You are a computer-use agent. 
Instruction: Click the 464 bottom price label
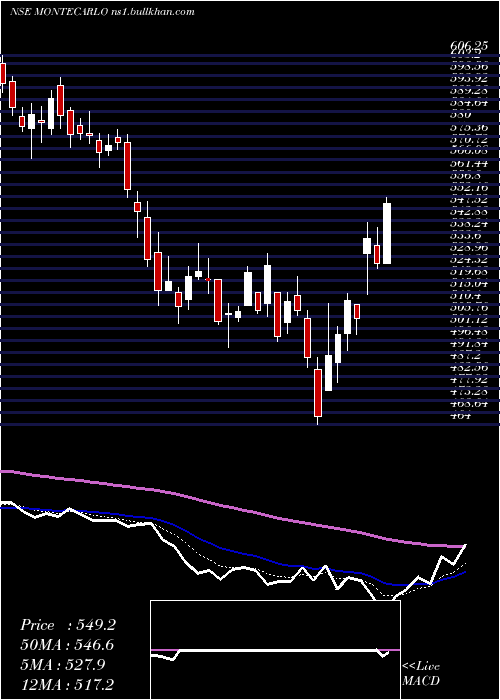[x=461, y=417]
